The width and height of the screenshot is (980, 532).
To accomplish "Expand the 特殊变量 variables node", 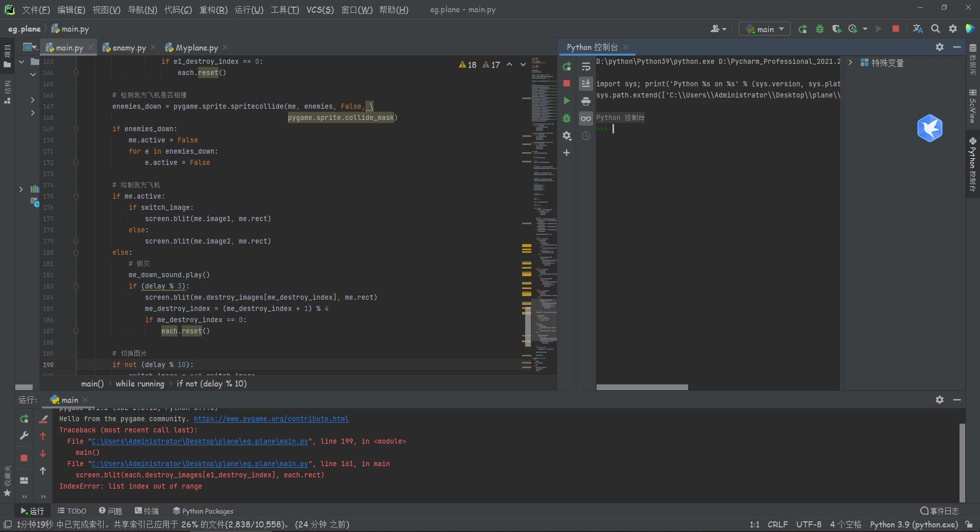I will 850,62.
